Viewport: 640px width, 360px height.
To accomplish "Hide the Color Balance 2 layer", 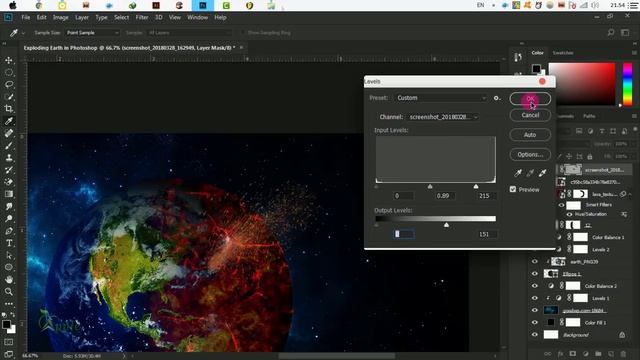I will [535, 286].
